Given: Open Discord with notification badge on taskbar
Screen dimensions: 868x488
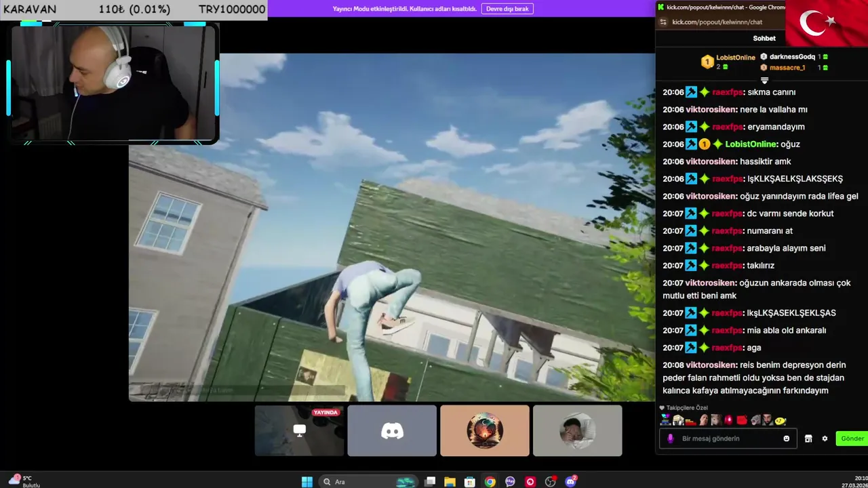Looking at the screenshot, I should pos(571,482).
